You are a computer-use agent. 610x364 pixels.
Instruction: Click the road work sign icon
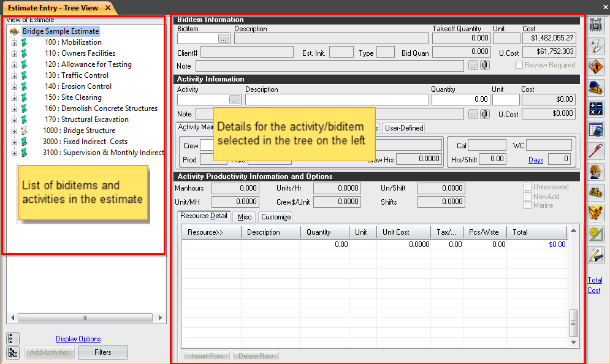click(x=596, y=67)
